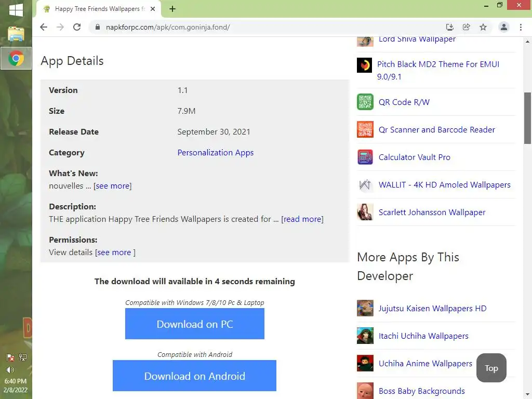Image resolution: width=532 pixels, height=399 pixels.
Task: Click the Download on Android button
Action: 194,376
